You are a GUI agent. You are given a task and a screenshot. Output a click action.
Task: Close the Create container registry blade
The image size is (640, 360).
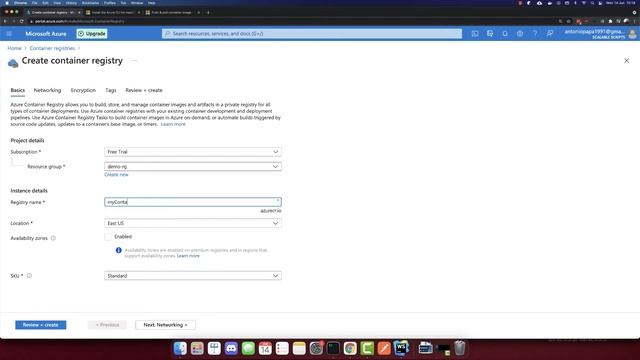point(627,61)
